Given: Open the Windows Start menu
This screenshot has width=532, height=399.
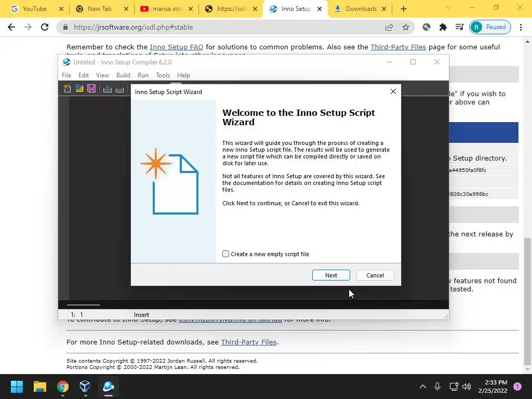Looking at the screenshot, I should click(17, 387).
